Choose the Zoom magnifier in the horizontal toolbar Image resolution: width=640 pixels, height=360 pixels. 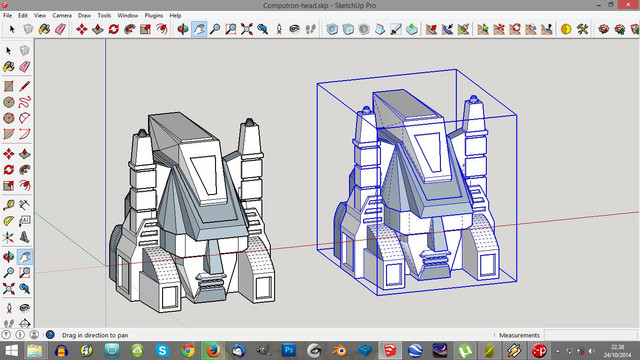pos(215,29)
